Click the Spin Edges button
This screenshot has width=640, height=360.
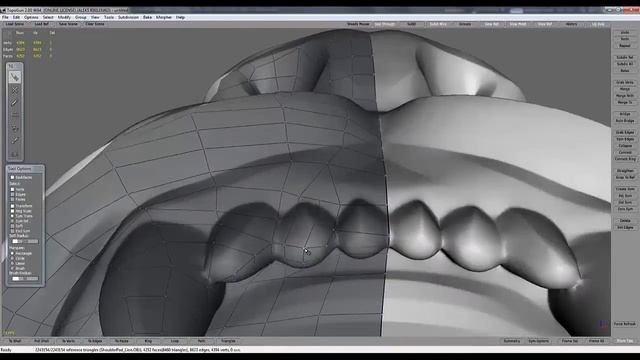625,139
